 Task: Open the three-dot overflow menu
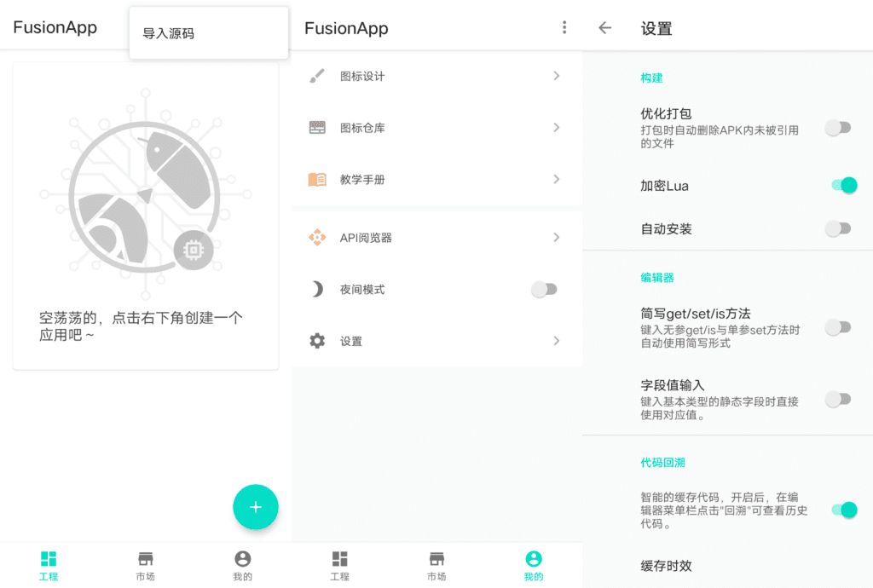(x=564, y=27)
